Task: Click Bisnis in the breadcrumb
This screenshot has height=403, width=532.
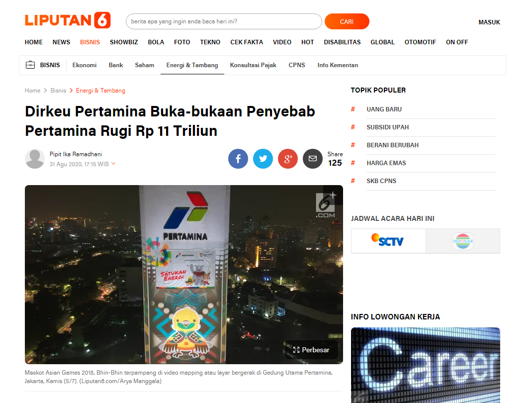Action: (58, 91)
